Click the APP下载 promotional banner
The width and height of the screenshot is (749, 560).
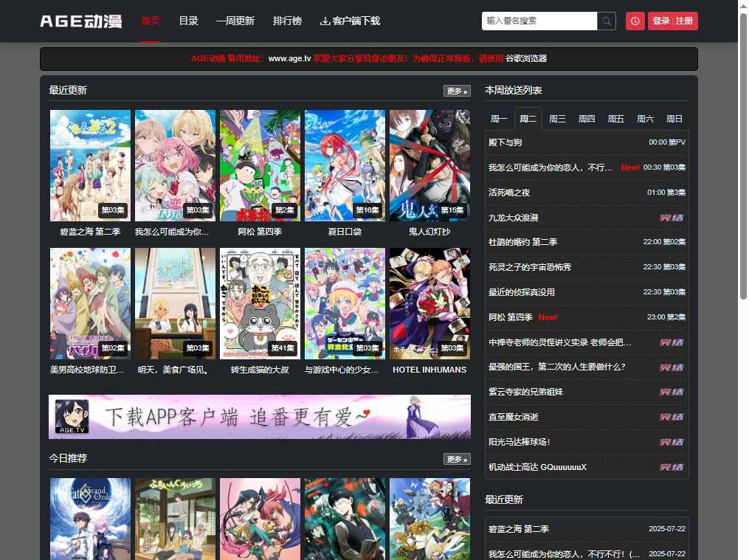tap(260, 416)
